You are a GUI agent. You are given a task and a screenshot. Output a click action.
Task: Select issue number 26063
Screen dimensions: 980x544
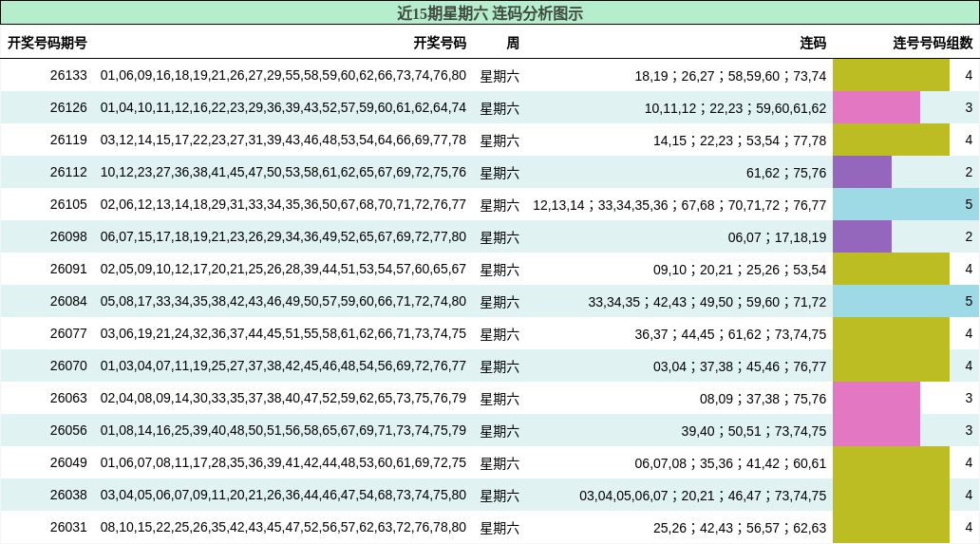click(68, 399)
